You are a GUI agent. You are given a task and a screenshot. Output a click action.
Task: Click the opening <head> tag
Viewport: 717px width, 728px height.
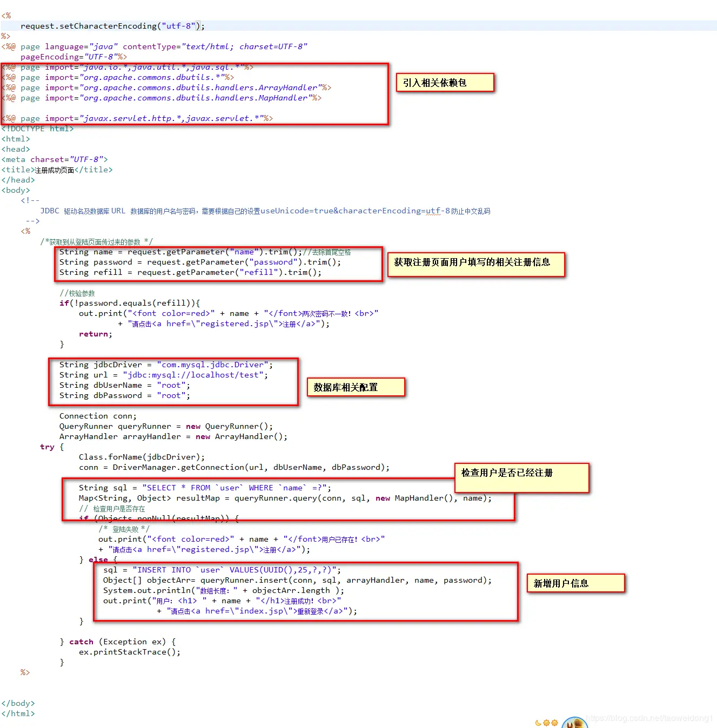point(16,149)
